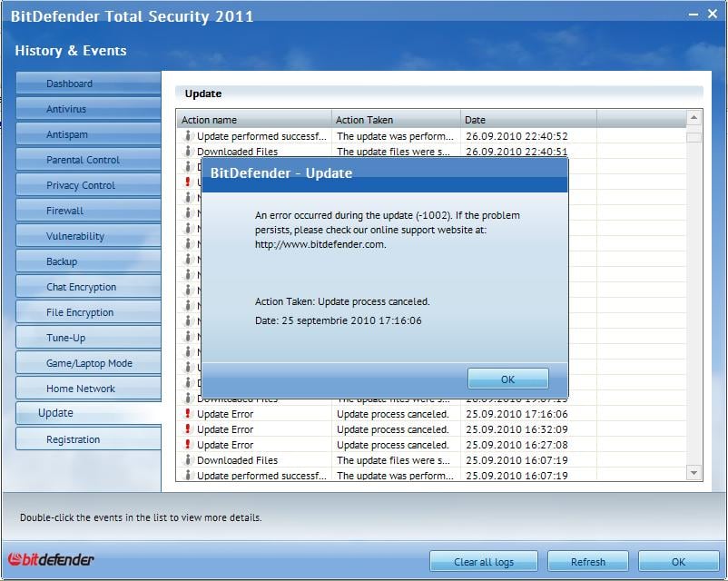Select the Backup sidebar item

[x=88, y=261]
